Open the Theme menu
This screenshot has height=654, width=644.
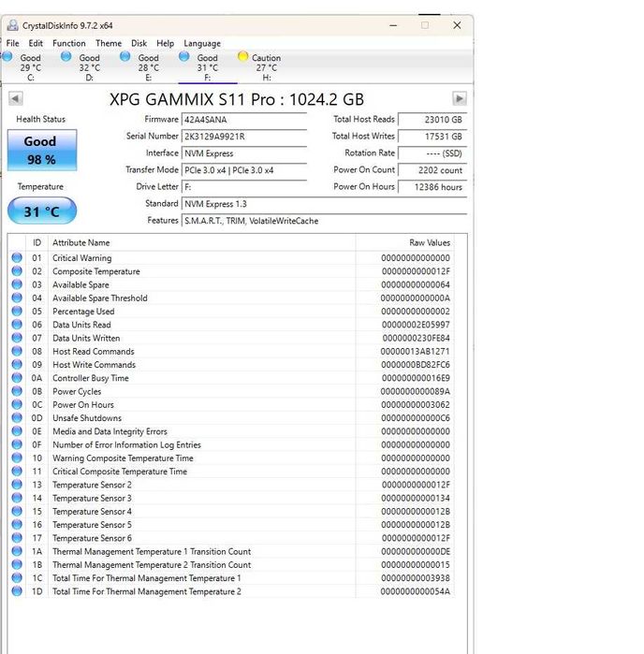pos(109,43)
